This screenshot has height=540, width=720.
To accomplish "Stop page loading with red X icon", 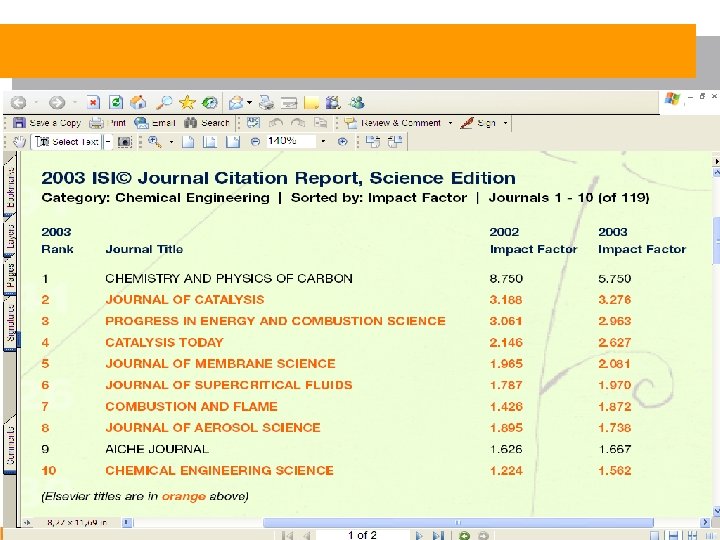I will click(x=93, y=102).
